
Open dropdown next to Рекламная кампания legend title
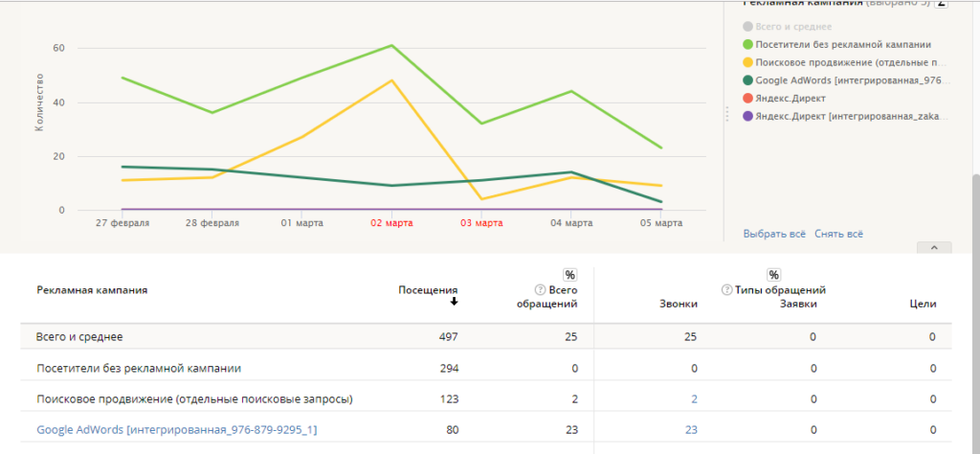point(942,4)
